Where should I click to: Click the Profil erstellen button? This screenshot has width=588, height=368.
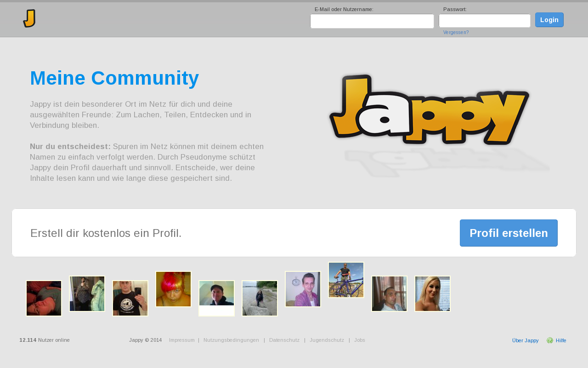click(x=509, y=233)
